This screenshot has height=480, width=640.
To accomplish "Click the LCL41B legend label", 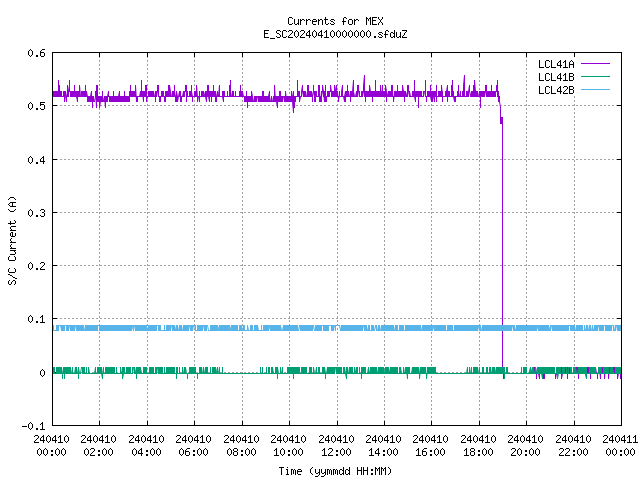I will [x=556, y=77].
